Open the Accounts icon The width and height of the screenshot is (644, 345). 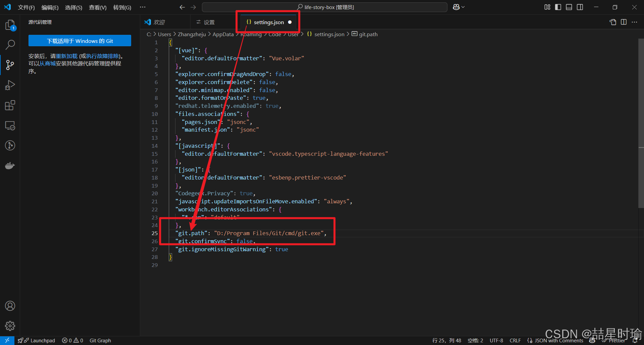tap(10, 306)
